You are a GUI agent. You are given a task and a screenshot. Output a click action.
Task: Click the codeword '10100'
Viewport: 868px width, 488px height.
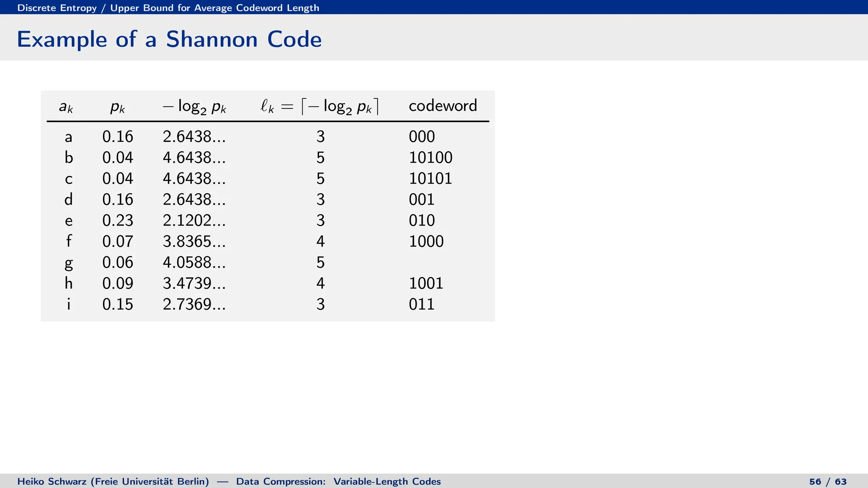click(431, 158)
